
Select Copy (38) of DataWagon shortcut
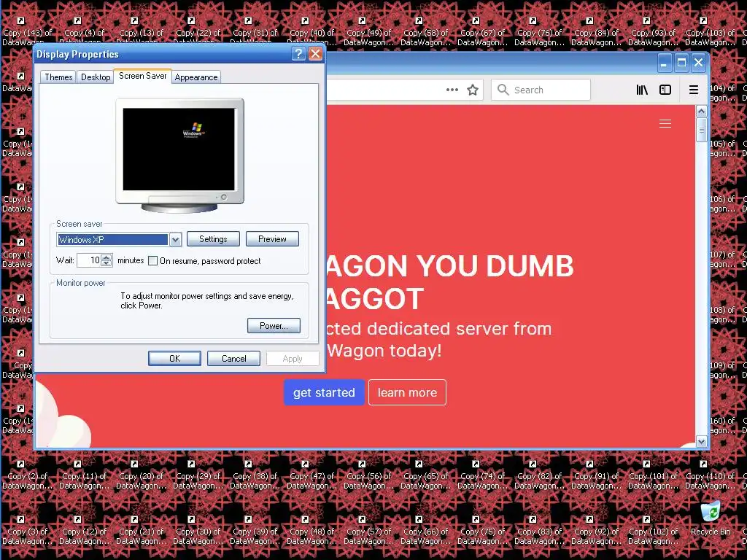[255, 475]
